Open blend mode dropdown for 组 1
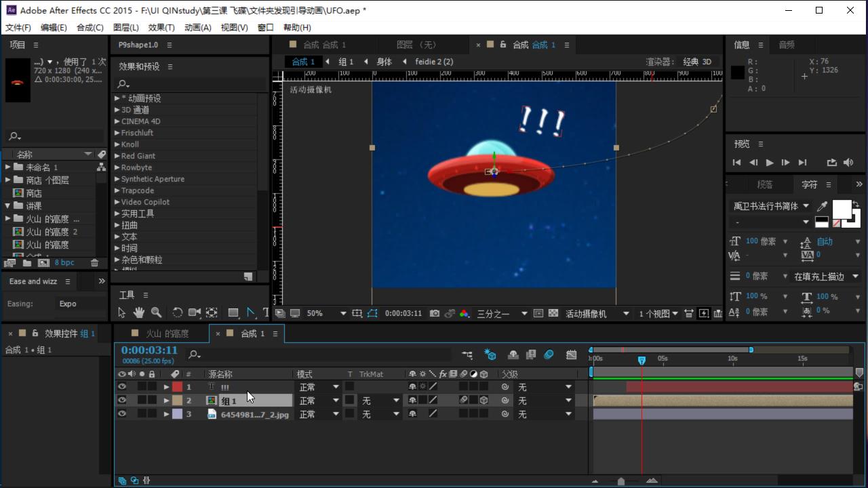The height and width of the screenshot is (488, 868). [319, 401]
